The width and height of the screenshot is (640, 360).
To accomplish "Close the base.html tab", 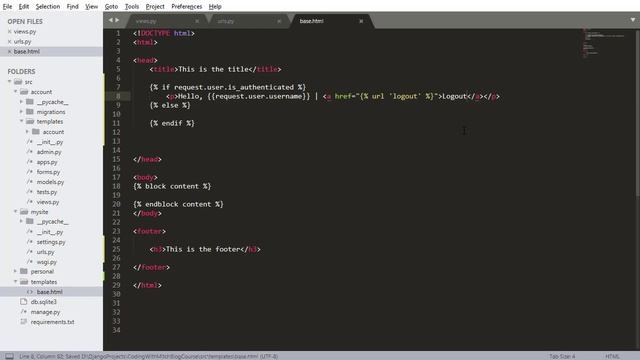I will (361, 21).
